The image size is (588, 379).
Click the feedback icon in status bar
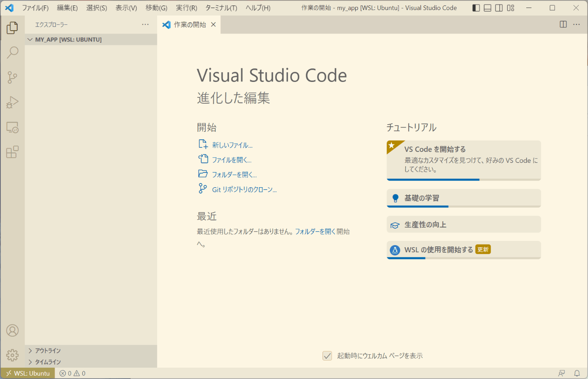click(x=562, y=373)
